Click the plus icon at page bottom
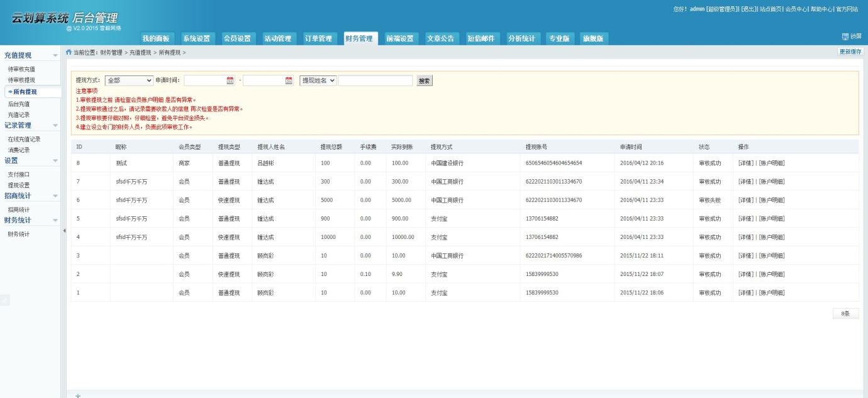868x398 pixels. tap(78, 395)
